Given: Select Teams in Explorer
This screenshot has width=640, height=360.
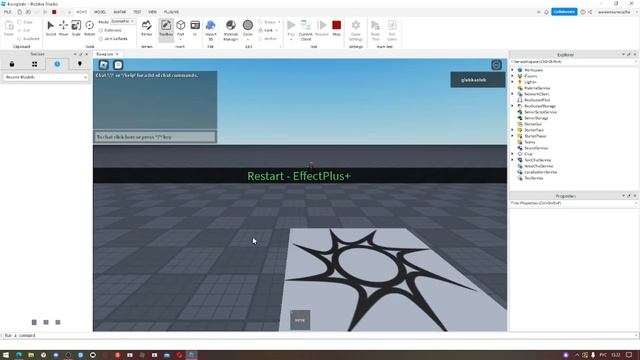Looking at the screenshot, I should coord(529,142).
